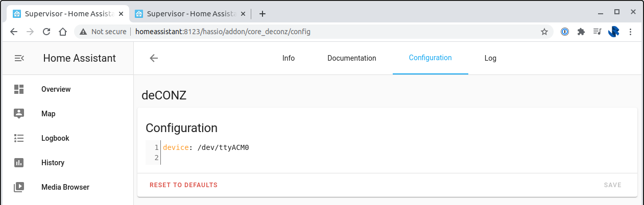Open the Map sidebar icon
This screenshot has height=205, width=644.
point(19,114)
